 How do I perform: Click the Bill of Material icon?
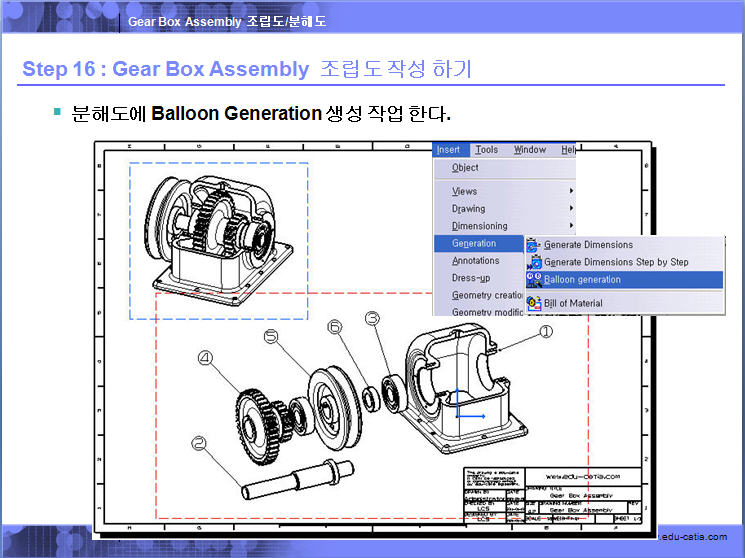tap(534, 303)
